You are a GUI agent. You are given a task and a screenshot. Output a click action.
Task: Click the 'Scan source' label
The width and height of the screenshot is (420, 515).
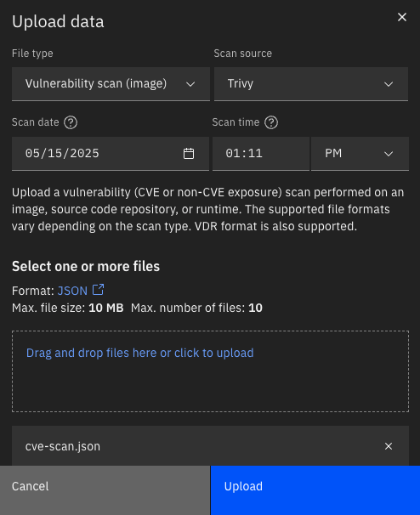(x=243, y=54)
